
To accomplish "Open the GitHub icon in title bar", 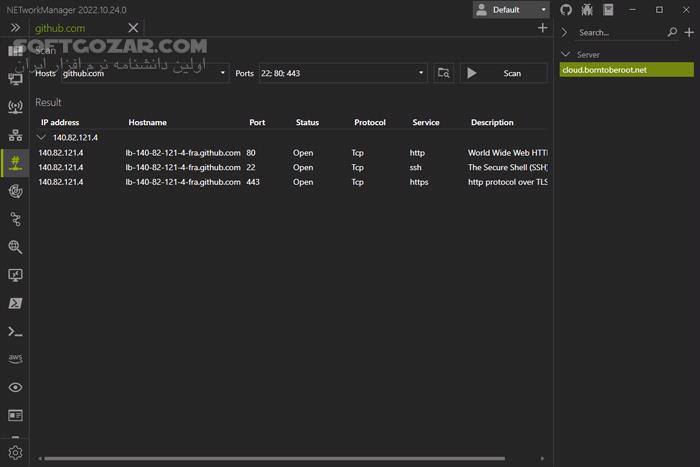I will tap(566, 10).
